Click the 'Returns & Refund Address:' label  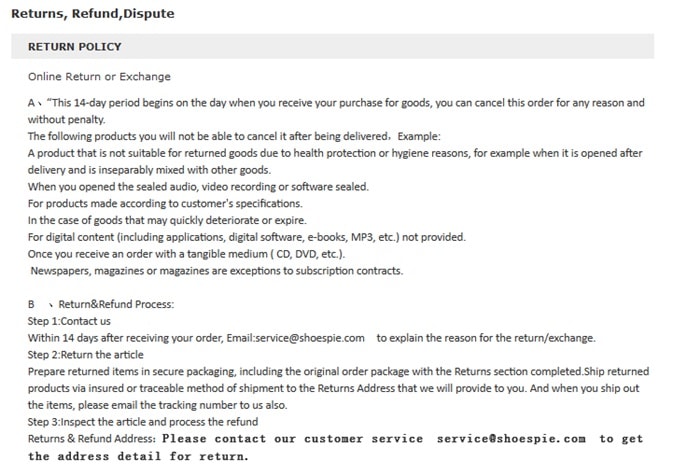coord(91,439)
